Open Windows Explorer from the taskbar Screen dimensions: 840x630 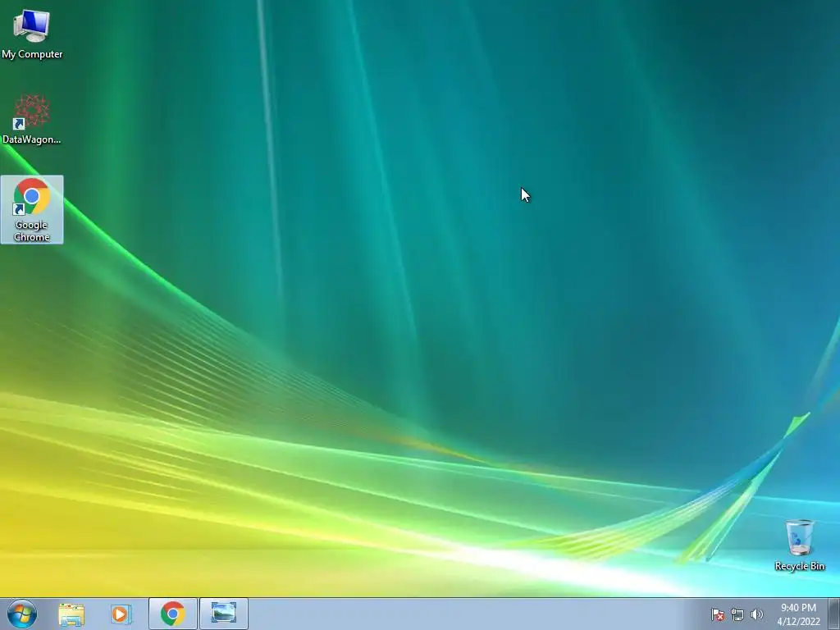click(71, 614)
